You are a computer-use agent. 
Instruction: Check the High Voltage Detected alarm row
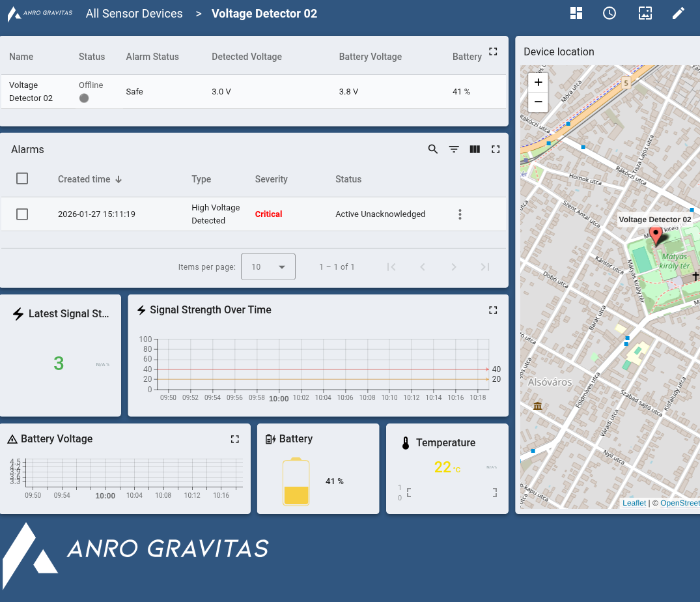click(x=22, y=214)
